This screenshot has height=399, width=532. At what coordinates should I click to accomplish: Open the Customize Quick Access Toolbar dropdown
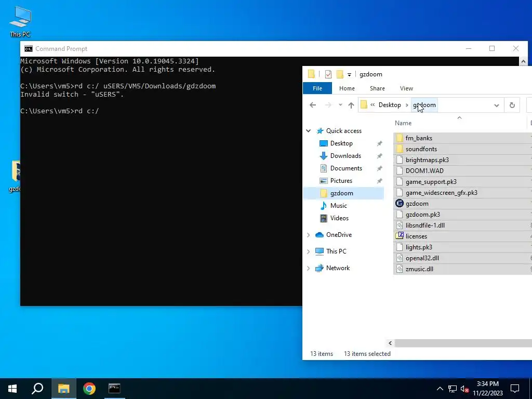pos(349,75)
